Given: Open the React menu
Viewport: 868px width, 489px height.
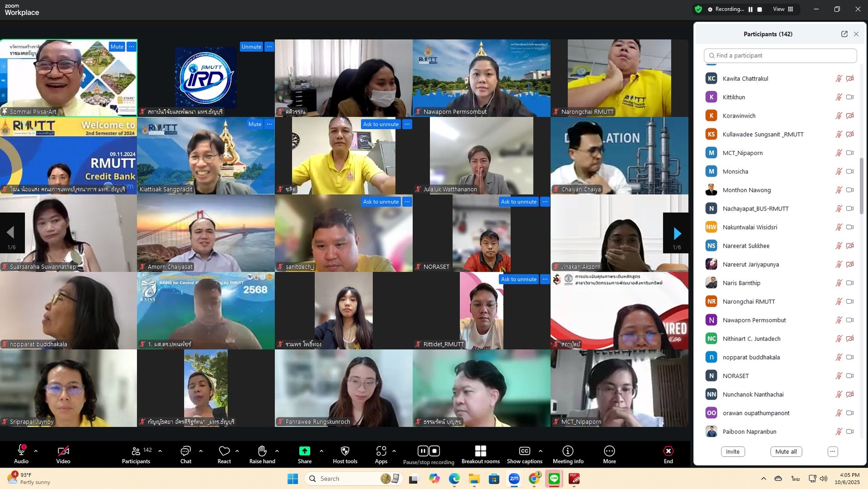Looking at the screenshot, I should [x=224, y=451].
